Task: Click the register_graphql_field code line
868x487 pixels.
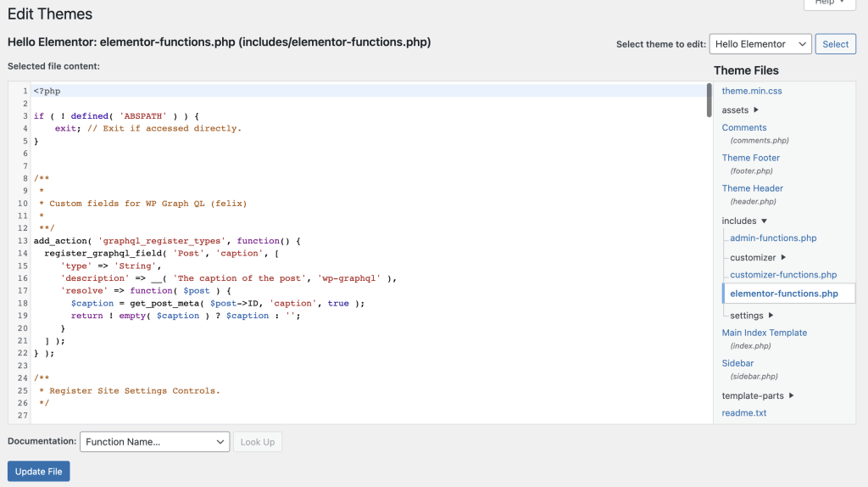Action: pos(162,253)
